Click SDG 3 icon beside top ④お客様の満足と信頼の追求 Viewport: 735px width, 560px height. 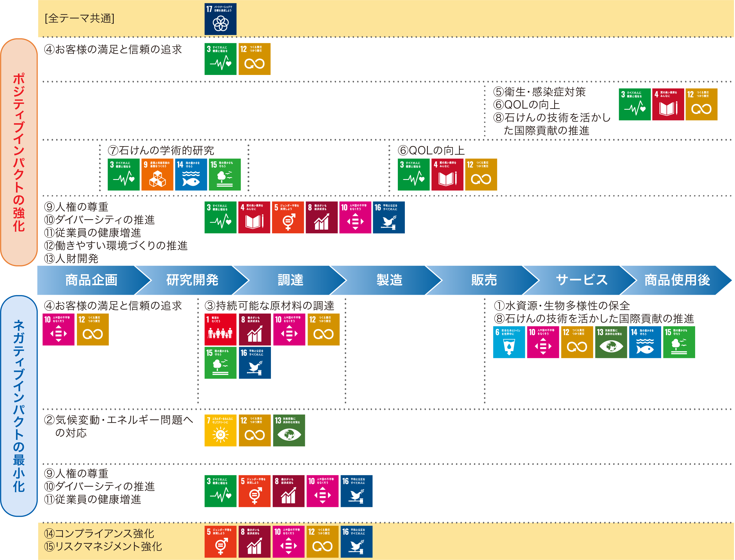click(x=220, y=59)
